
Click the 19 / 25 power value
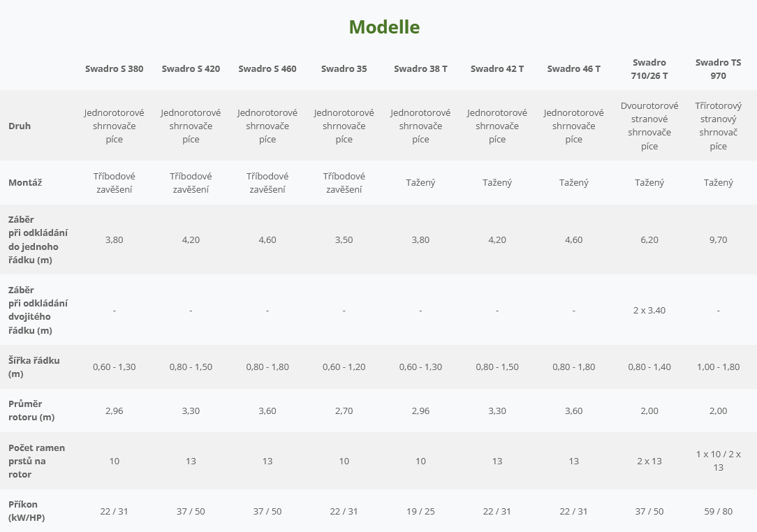(420, 511)
